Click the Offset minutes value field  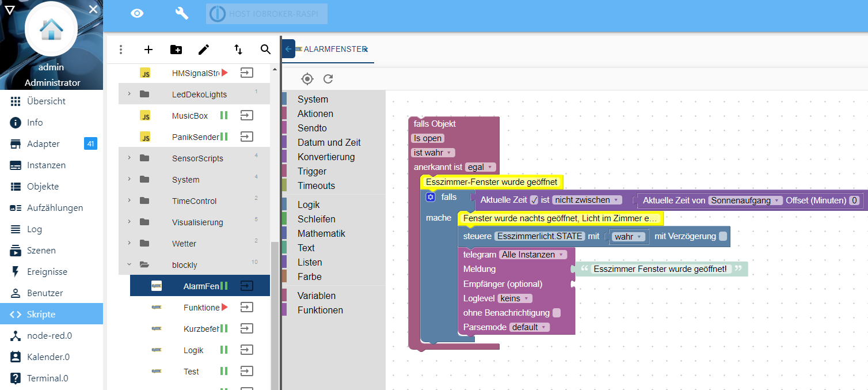click(x=854, y=200)
